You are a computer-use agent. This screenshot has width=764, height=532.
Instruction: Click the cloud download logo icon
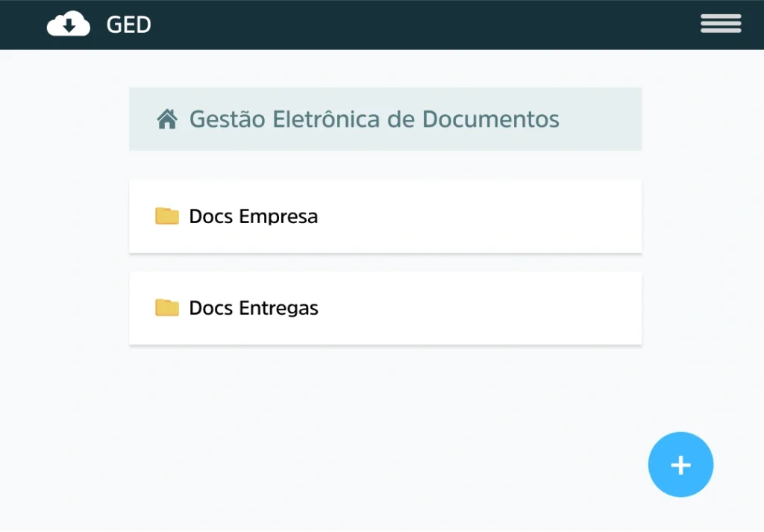(68, 25)
